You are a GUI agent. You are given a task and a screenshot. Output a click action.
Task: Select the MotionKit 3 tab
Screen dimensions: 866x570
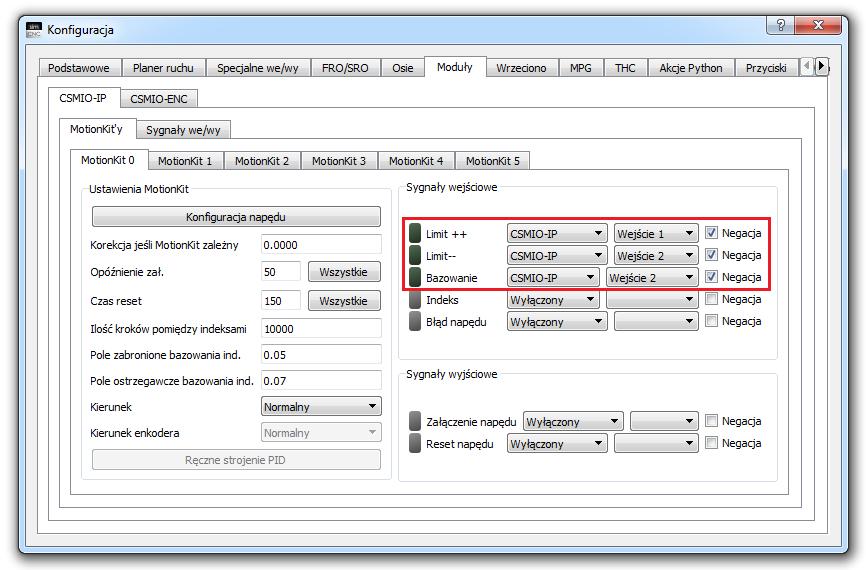339,161
